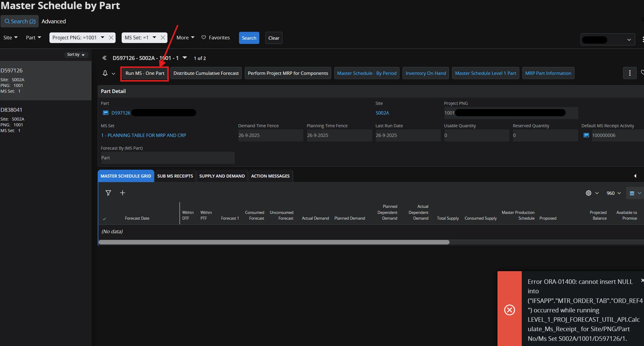This screenshot has height=346, width=644.
Task: Click the double chevron collapse-list icon
Action: point(104,58)
